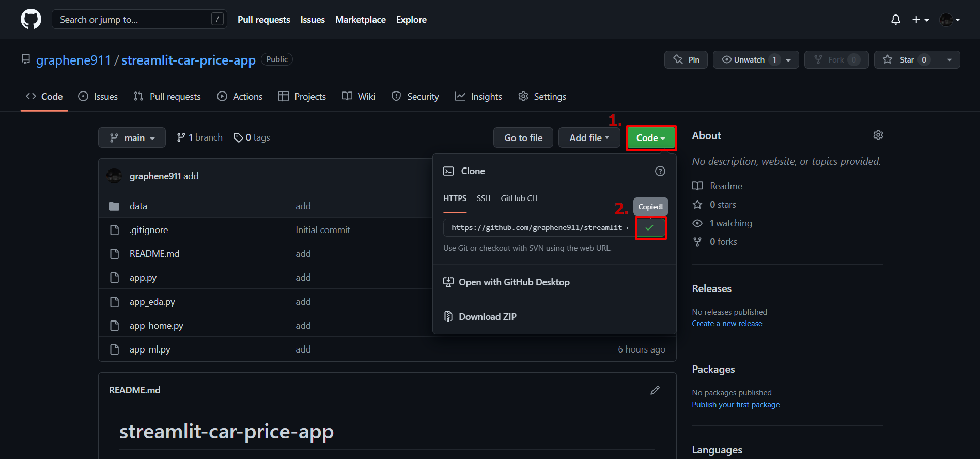
Task: View the 0 stars link
Action: [714, 205]
